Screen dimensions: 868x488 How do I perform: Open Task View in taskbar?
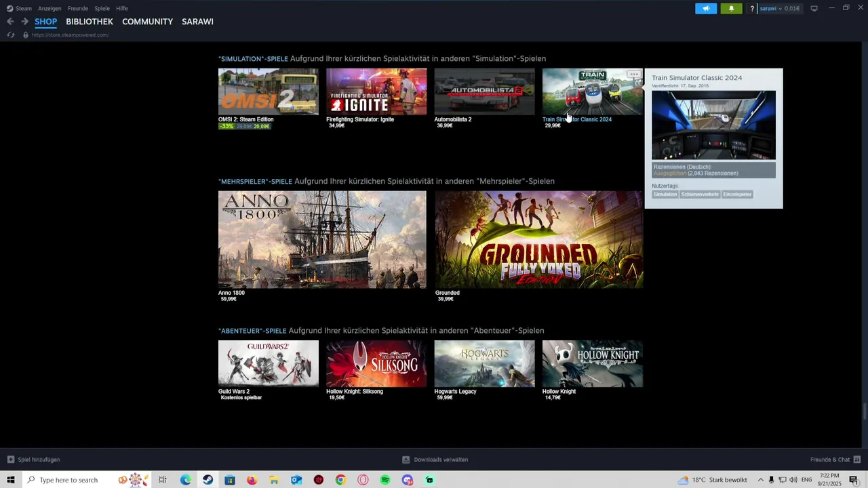pyautogui.click(x=163, y=480)
